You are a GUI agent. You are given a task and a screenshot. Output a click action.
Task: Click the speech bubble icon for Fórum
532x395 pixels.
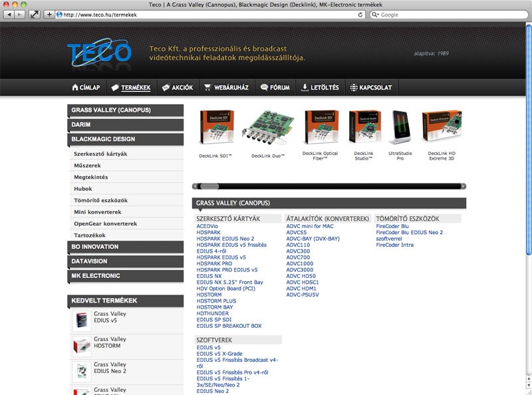tap(264, 88)
